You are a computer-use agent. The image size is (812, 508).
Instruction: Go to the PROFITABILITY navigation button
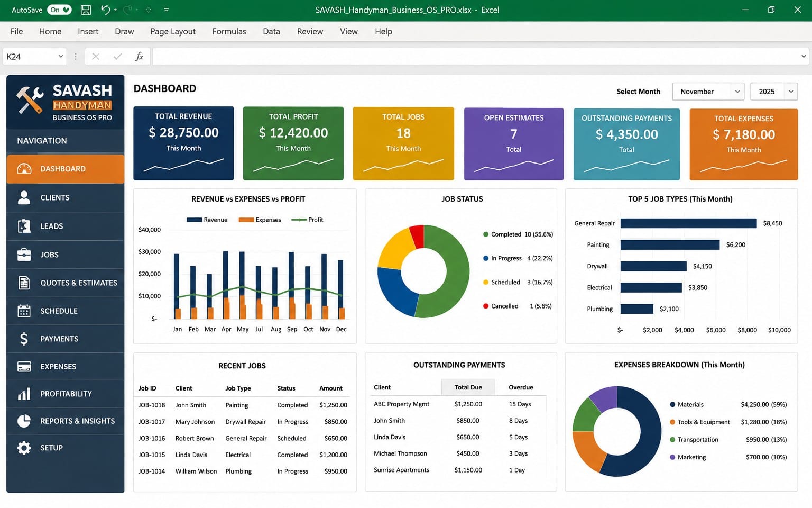click(66, 394)
